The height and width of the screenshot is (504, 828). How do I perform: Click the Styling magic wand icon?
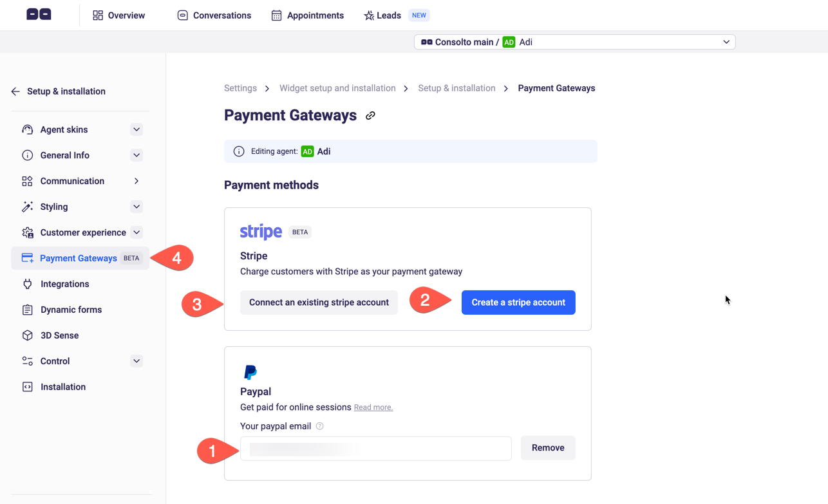(27, 207)
